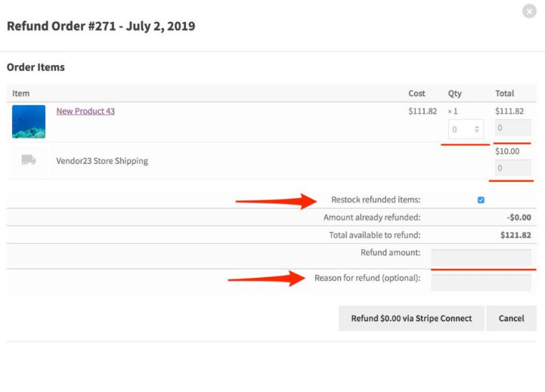Viewport: 545px width, 392px height.
Task: Select the Vendor23 Store Shipping text
Action: tap(102, 161)
